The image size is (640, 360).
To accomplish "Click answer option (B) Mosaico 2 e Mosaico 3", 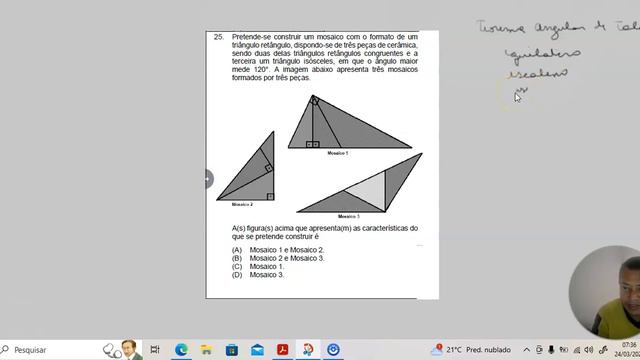I will click(278, 258).
